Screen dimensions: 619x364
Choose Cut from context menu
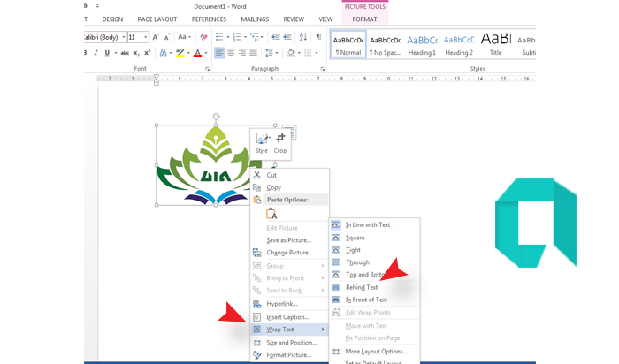[x=289, y=175]
